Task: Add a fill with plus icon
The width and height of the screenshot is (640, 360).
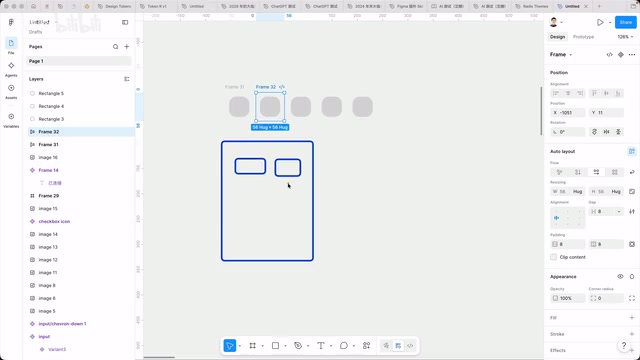Action: 632,318
